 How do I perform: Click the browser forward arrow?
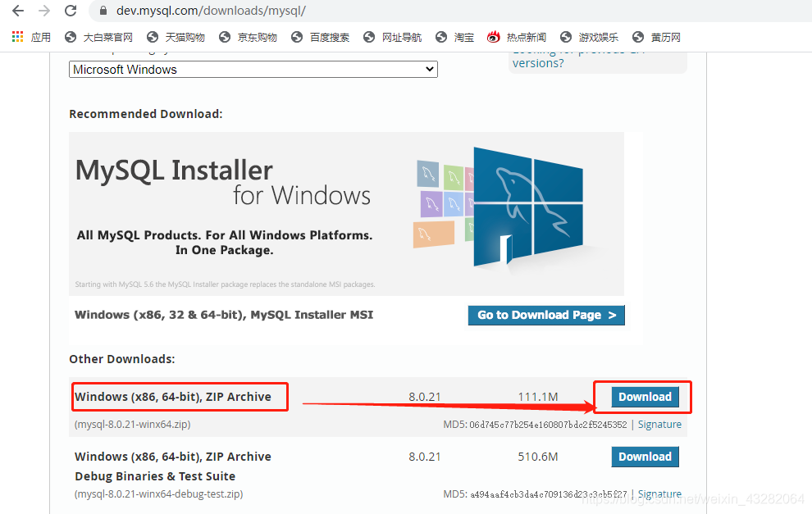44,11
